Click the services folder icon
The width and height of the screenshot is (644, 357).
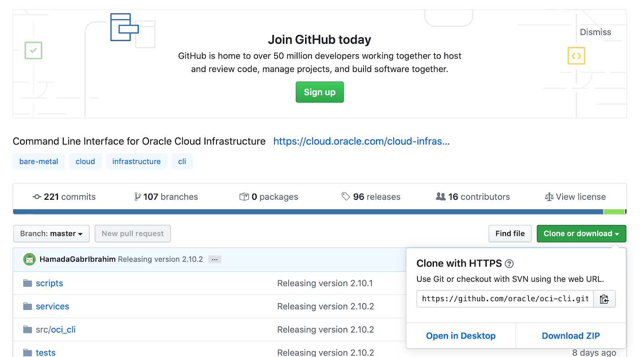click(27, 306)
